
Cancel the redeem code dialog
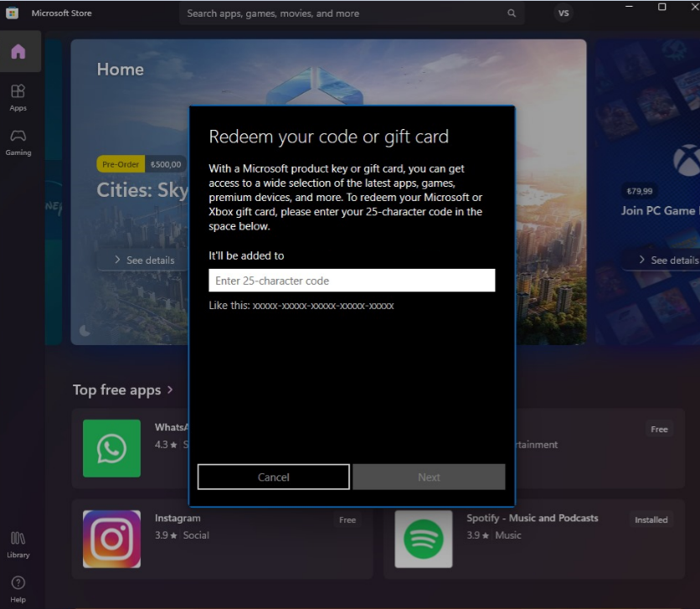click(x=274, y=477)
